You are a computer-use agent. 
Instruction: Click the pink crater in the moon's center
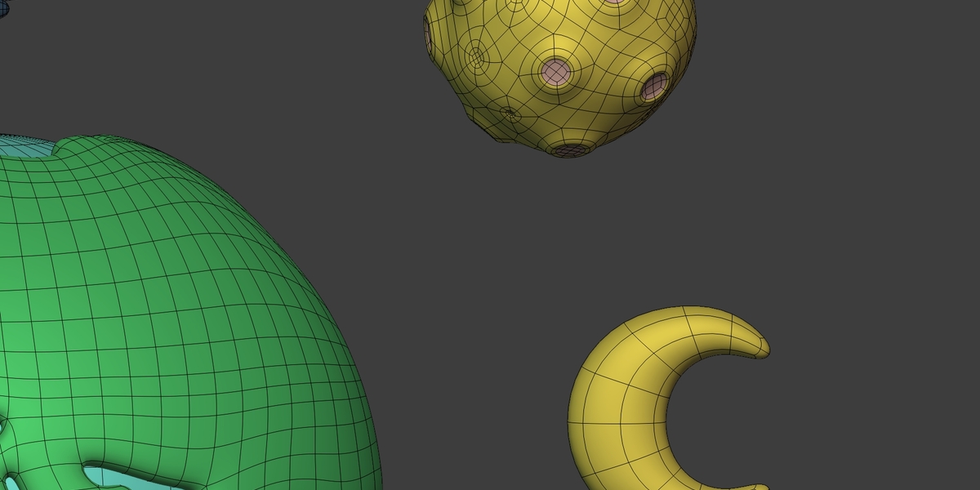click(x=555, y=72)
